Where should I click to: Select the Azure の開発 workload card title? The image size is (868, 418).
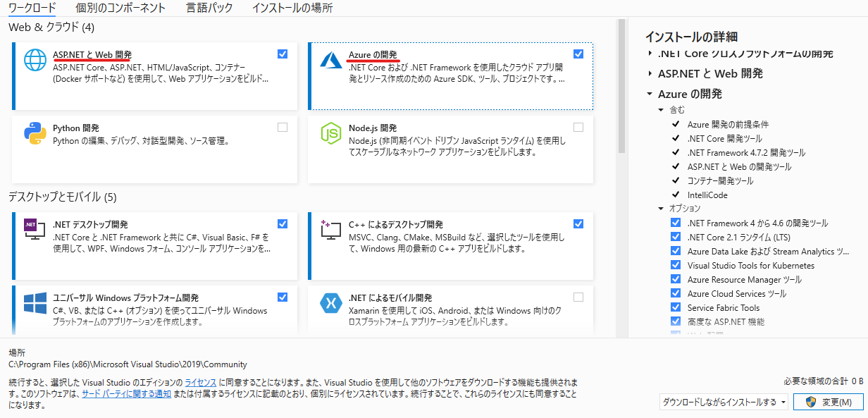click(x=373, y=54)
